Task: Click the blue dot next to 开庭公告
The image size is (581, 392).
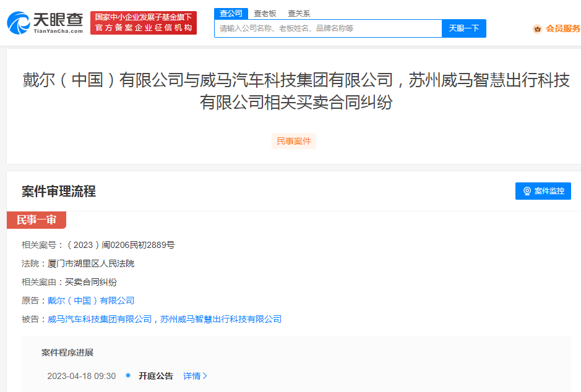Action: (x=129, y=376)
